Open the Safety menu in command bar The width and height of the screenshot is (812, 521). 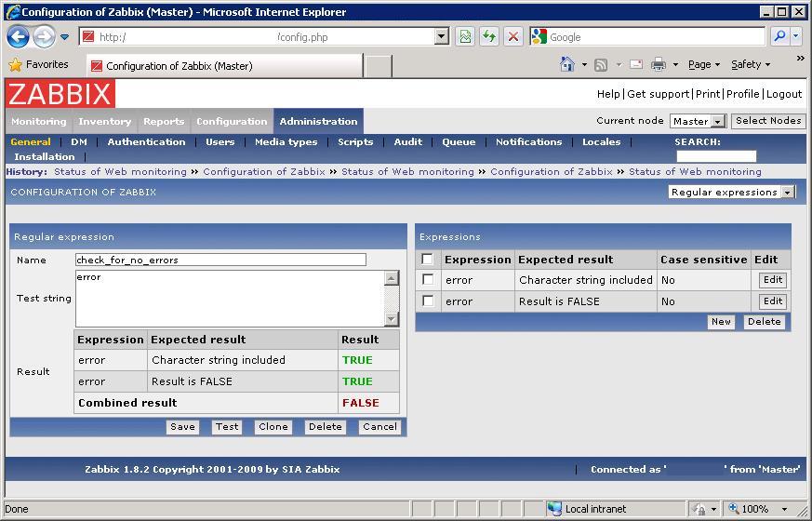click(751, 64)
